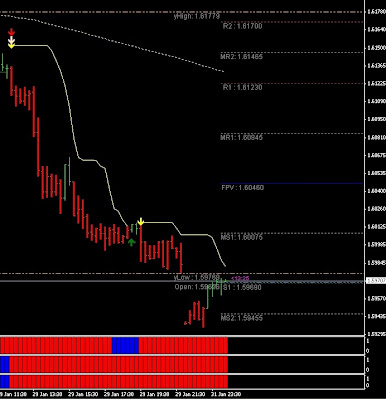The image size is (386, 400).
Task: Click the 31 Jan 23:00 time axis label
Action: 226,394
